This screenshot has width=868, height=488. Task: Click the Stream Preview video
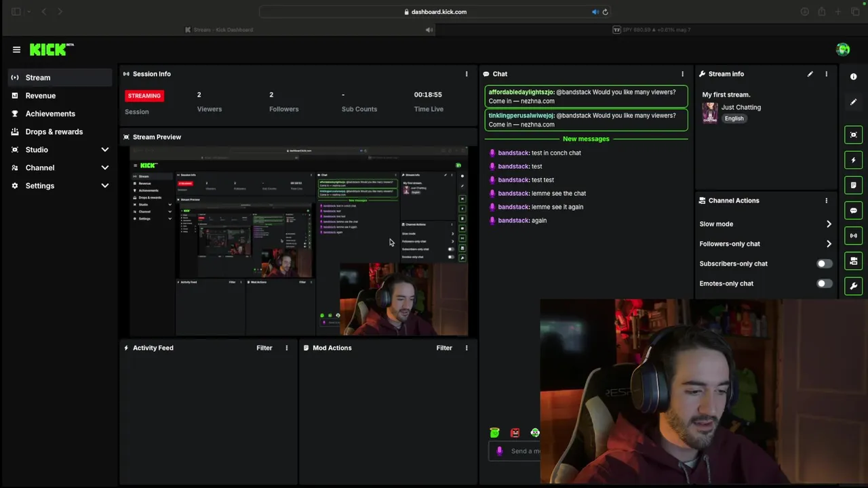(x=298, y=242)
